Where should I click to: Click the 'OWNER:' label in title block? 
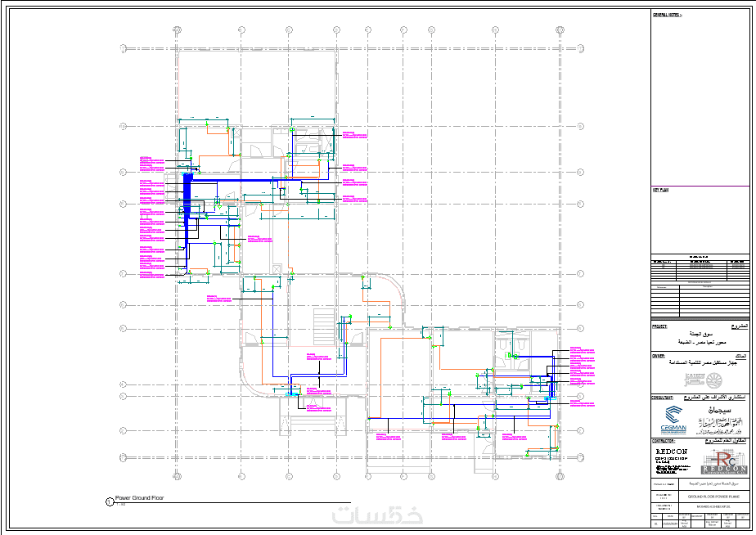(658, 356)
